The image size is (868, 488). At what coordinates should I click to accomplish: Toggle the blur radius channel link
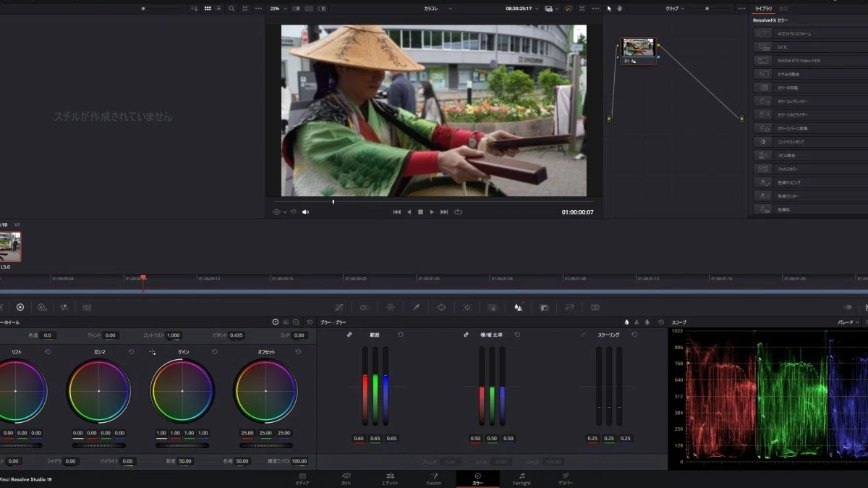[x=349, y=335]
